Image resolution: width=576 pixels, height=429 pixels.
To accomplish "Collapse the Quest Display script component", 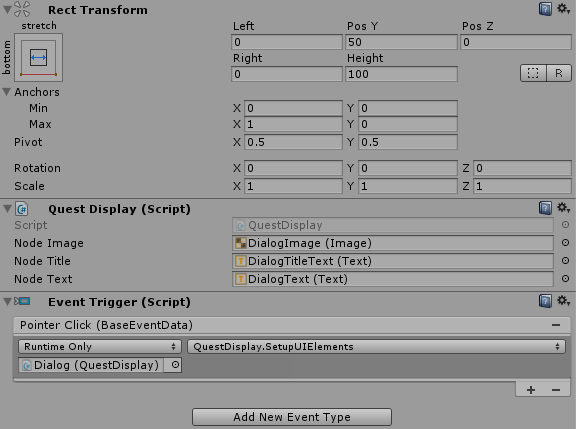I will (x=7, y=209).
